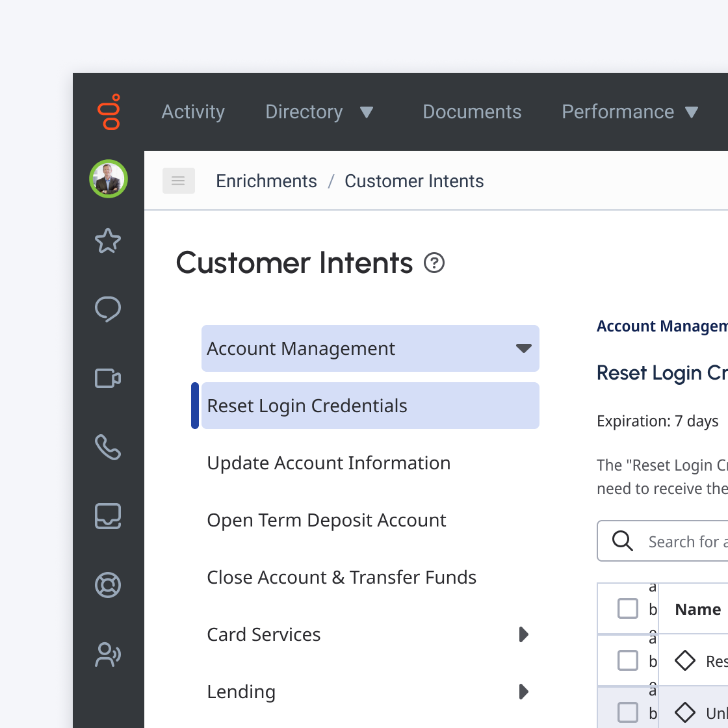
Task: Click the Enrichments breadcrumb link
Action: [266, 181]
